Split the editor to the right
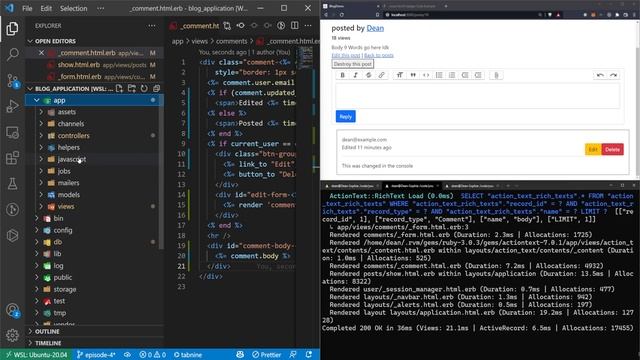640x360 pixels. point(295,25)
